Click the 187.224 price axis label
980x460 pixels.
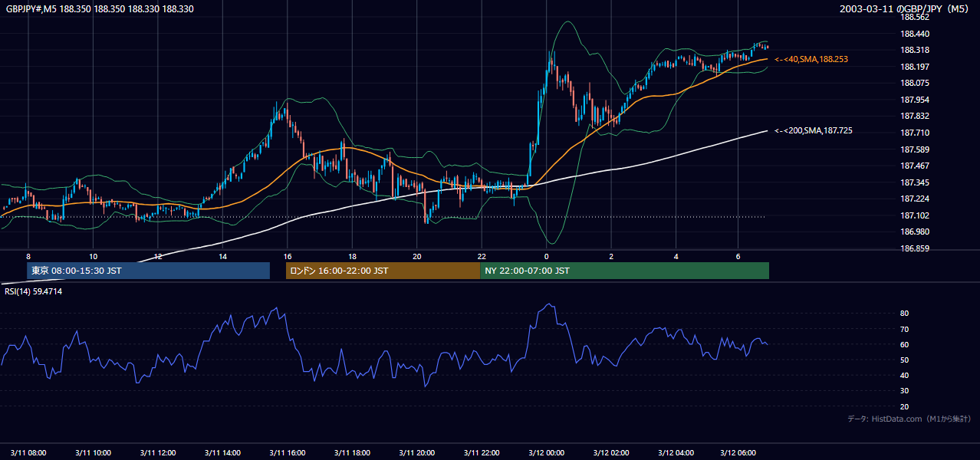point(915,199)
